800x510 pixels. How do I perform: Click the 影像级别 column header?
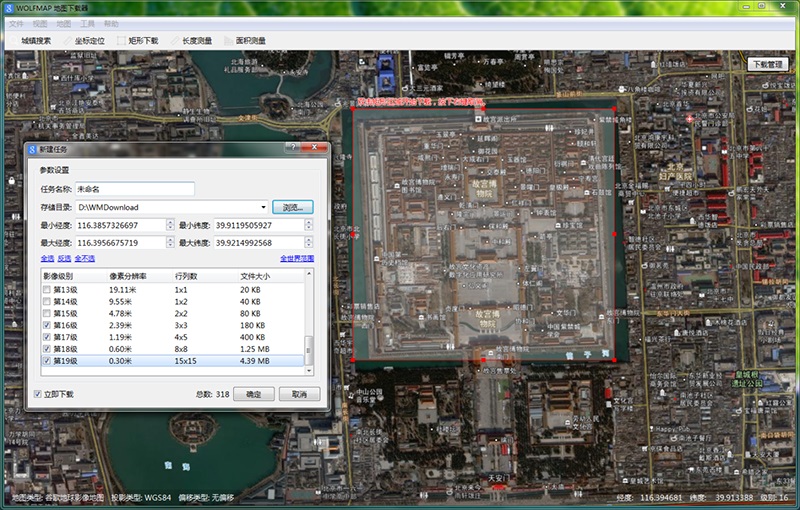(74, 276)
